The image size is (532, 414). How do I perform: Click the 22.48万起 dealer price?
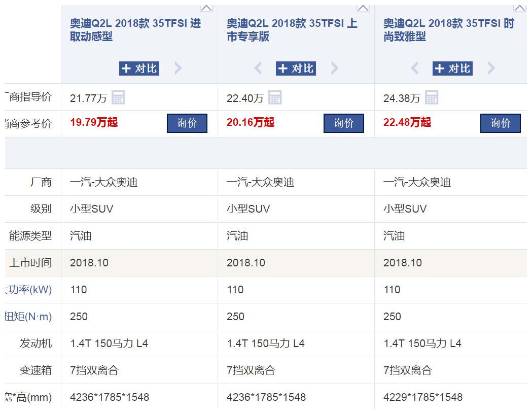407,122
